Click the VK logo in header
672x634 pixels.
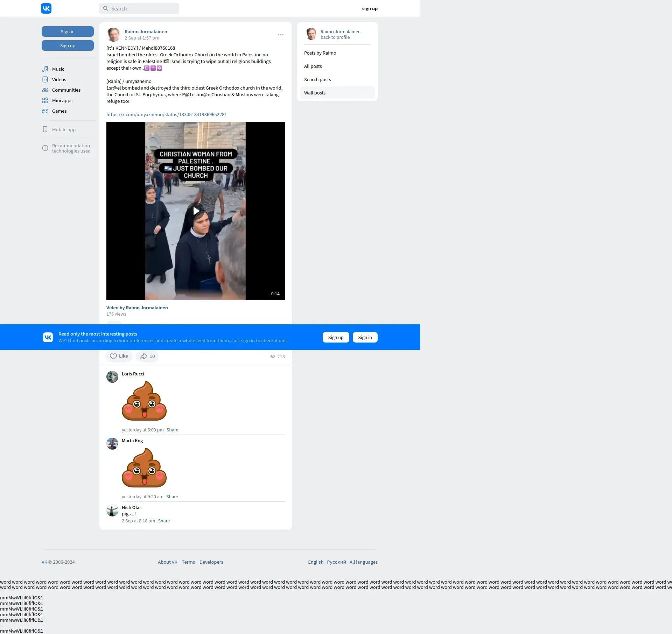tap(46, 8)
